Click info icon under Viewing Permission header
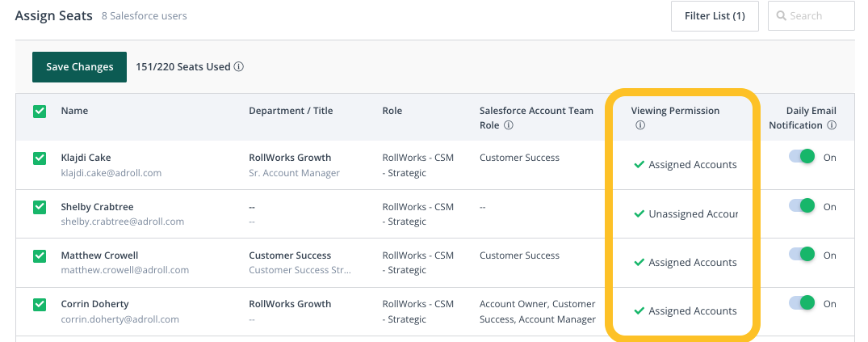This screenshot has width=868, height=342. point(640,125)
